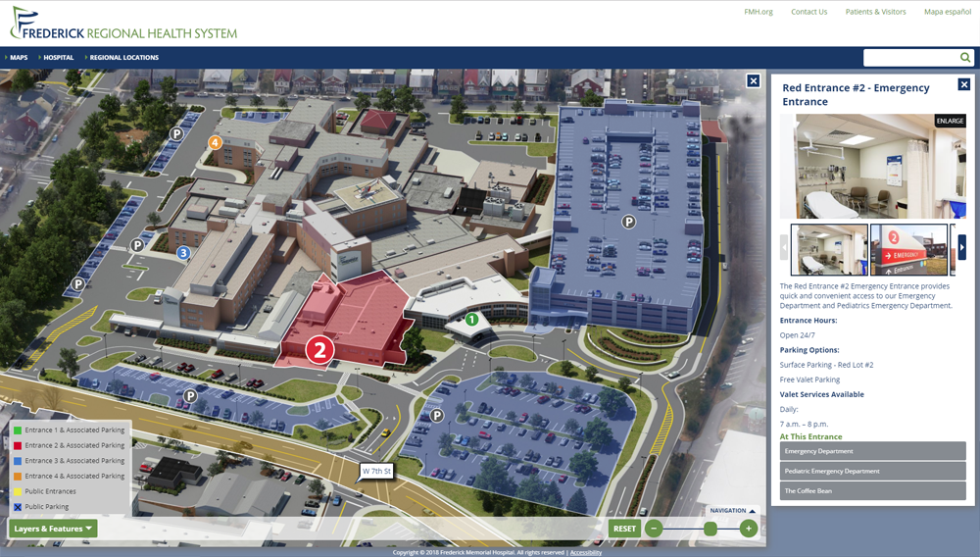
Task: Open the Emergency Department listing
Action: click(872, 451)
